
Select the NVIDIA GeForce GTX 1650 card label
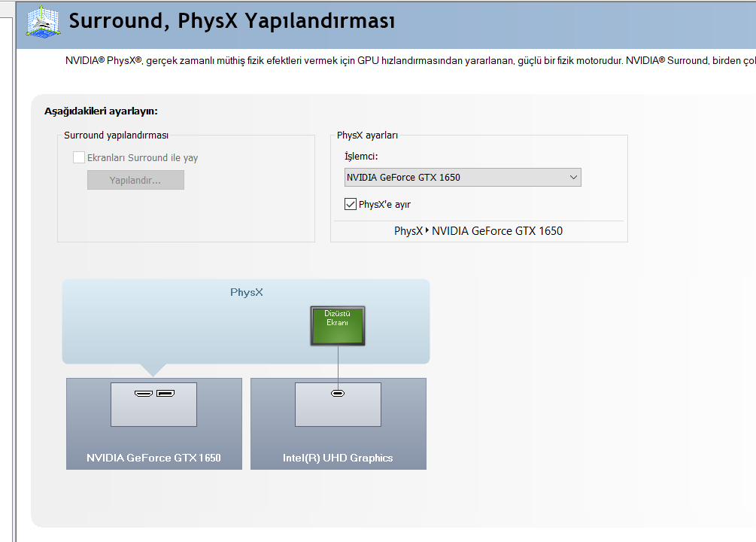(153, 458)
